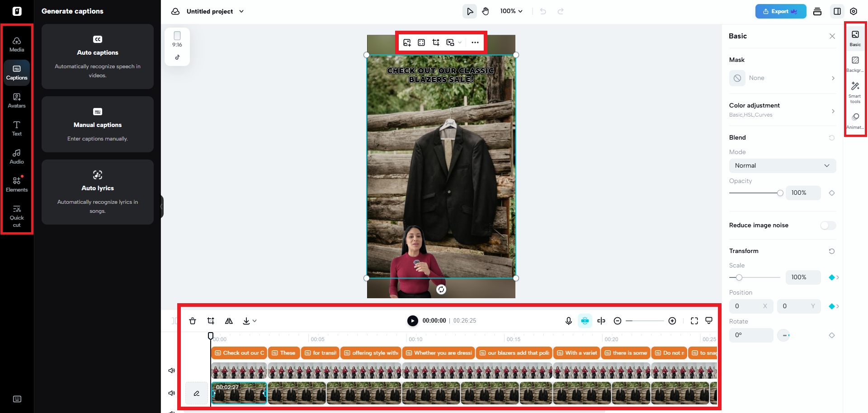This screenshot has width=868, height=413.
Task: Click the Export button
Action: (x=781, y=11)
